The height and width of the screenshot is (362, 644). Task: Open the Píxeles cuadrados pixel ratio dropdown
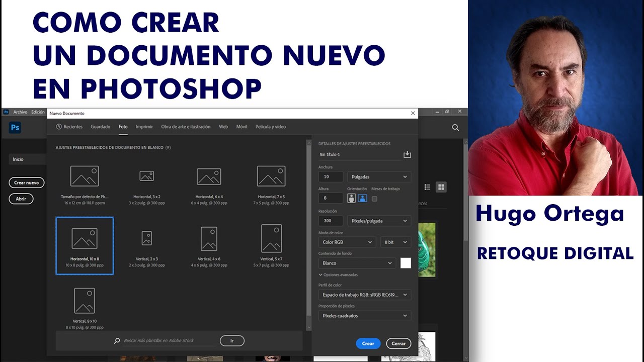point(365,316)
